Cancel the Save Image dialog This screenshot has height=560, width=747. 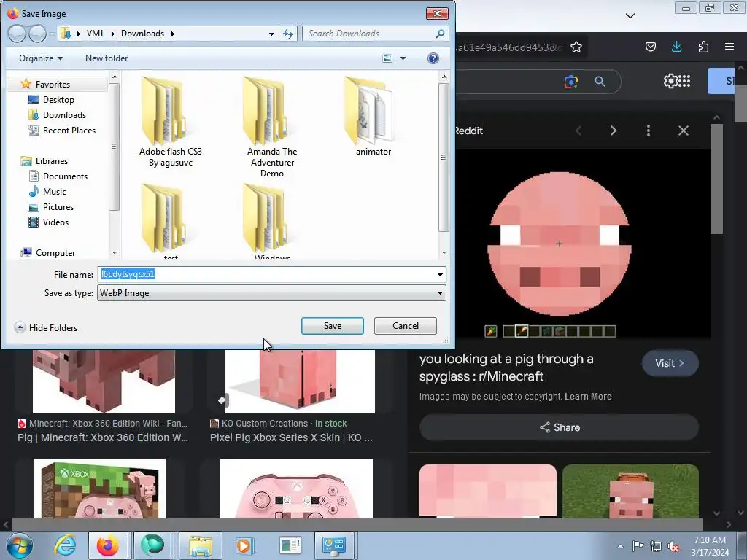[x=406, y=326]
